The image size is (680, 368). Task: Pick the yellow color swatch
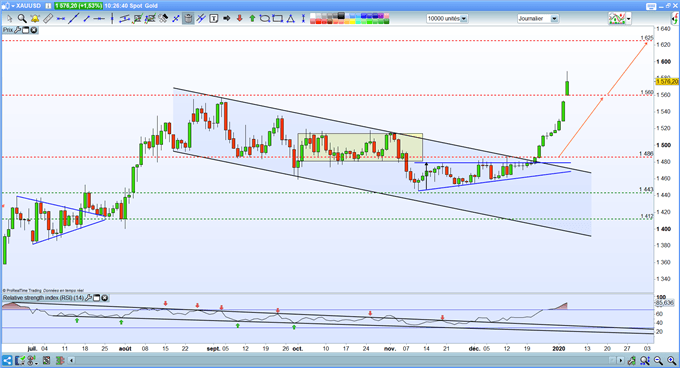[x=353, y=21]
